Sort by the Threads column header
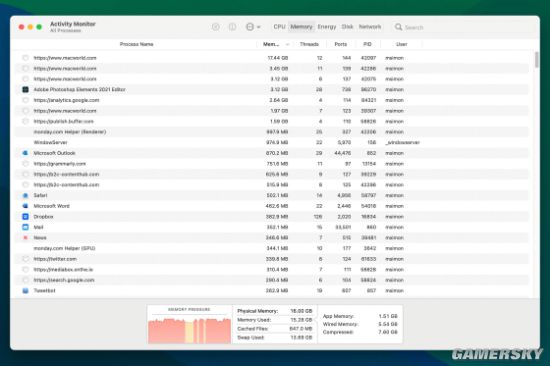 pyautogui.click(x=309, y=44)
